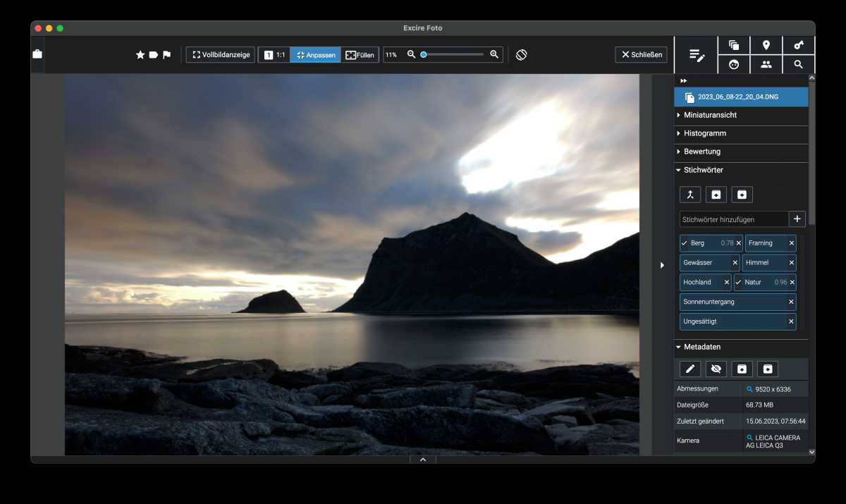Click the zoom out magnifier icon
Viewport: 846px width, 504px height.
(x=412, y=54)
